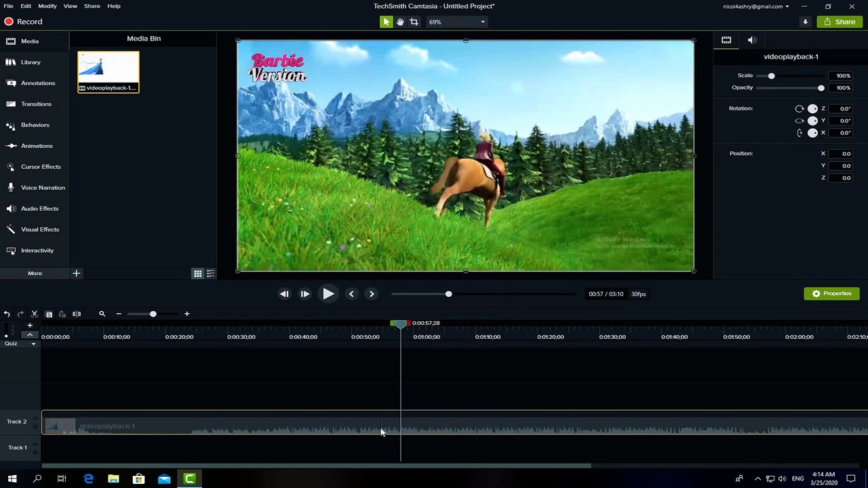This screenshot has width=868, height=488.
Task: Click the gear Properties button
Action: (832, 293)
